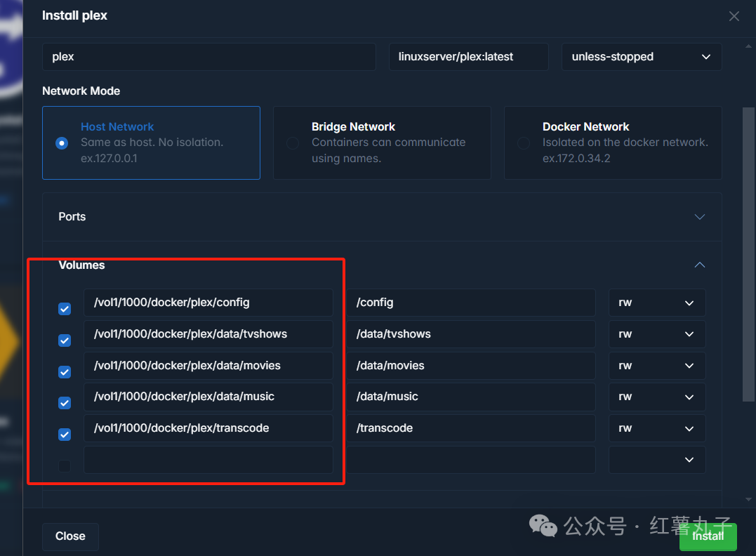This screenshot has width=756, height=556.
Task: Uncheck the plex/transcode volume checkbox
Action: (x=65, y=435)
